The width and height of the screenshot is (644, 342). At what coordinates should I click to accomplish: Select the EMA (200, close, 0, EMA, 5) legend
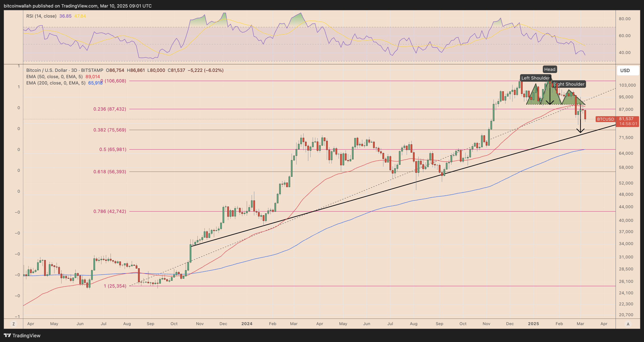[x=56, y=83]
